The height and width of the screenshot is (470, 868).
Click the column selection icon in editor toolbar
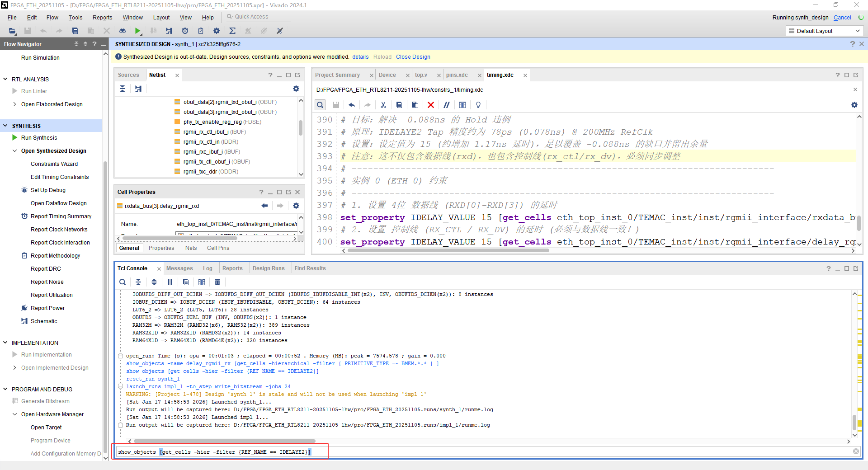[462, 105]
